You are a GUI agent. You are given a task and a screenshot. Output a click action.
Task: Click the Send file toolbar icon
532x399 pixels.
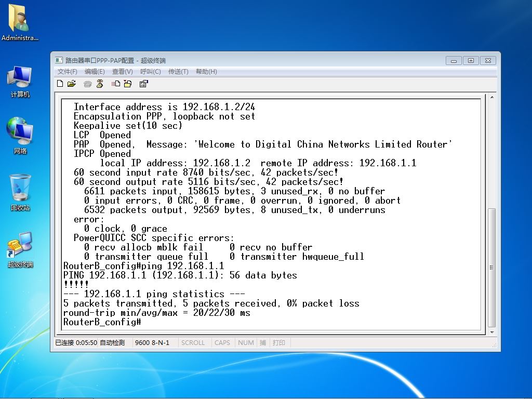point(116,84)
